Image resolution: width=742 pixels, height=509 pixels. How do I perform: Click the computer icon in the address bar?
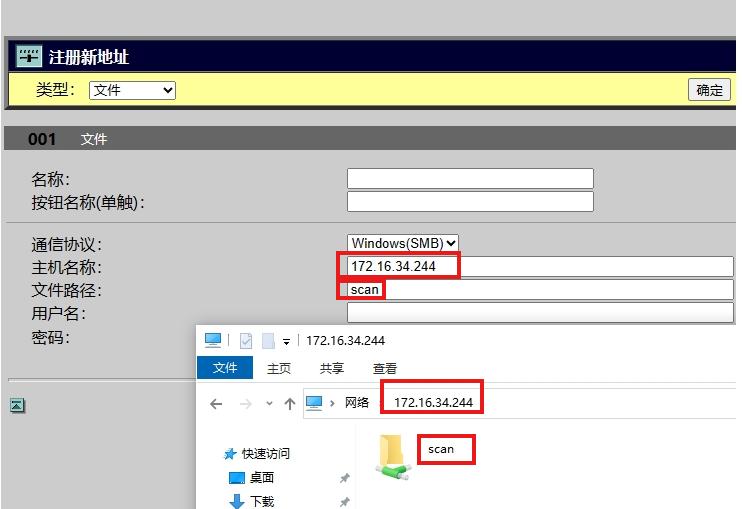[314, 403]
